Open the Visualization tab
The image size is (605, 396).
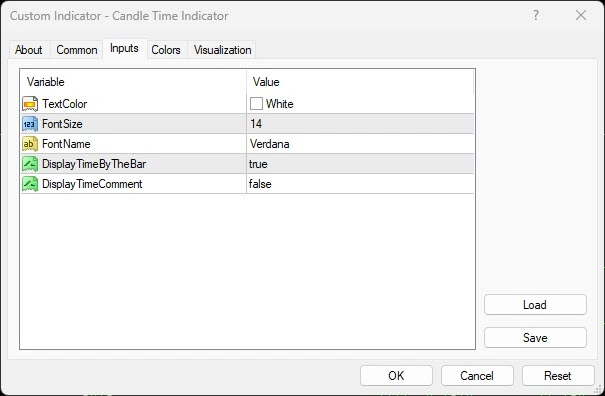[223, 50]
